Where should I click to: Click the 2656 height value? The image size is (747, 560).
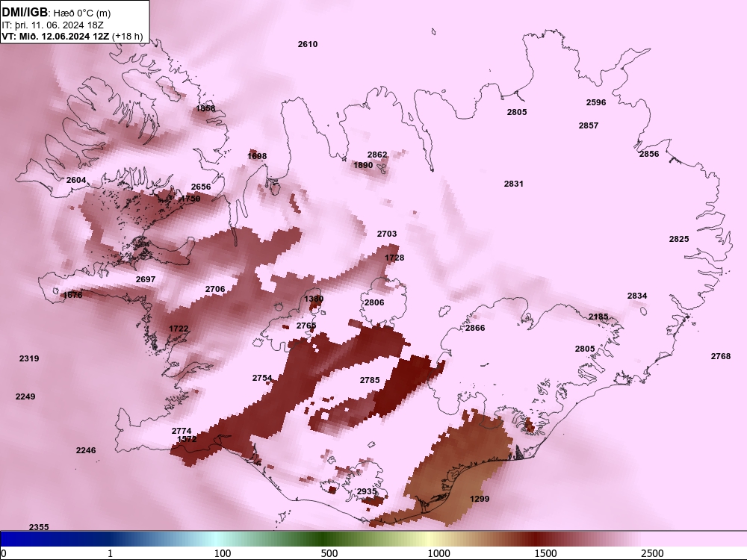[201, 187]
